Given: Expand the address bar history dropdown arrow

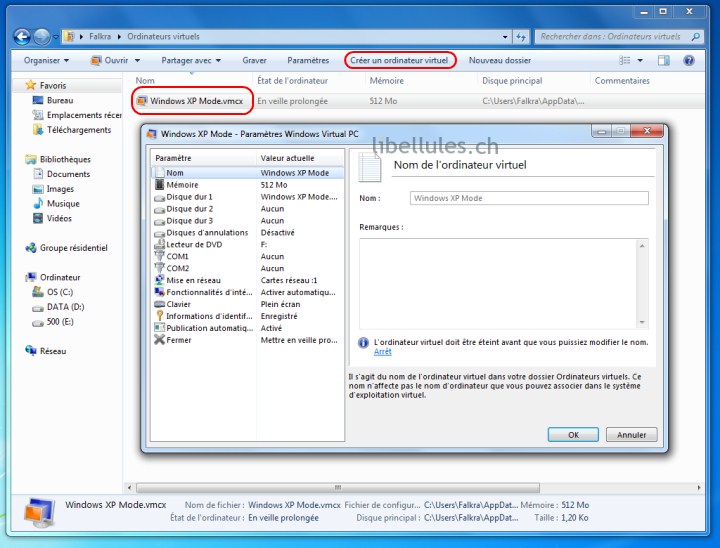Looking at the screenshot, I should 505,37.
